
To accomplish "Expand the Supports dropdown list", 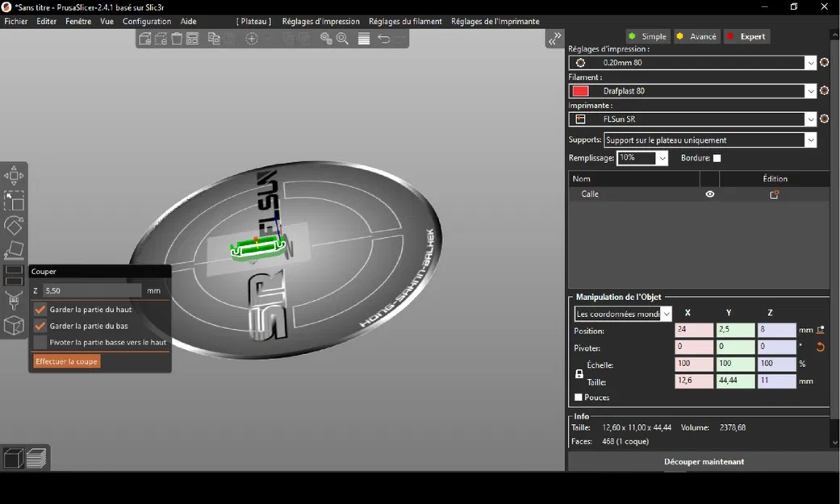I will point(810,140).
